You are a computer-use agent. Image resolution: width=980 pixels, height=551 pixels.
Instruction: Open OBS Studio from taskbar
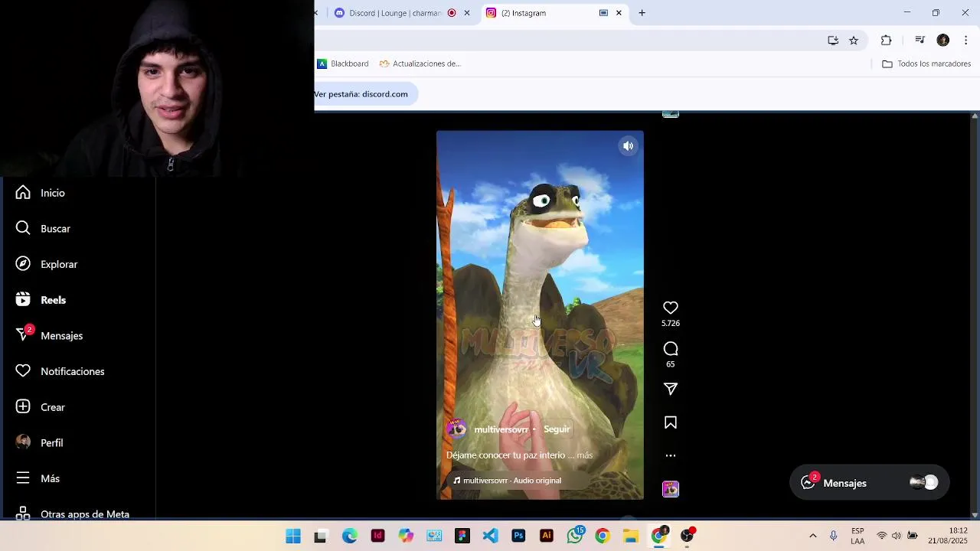[688, 536]
